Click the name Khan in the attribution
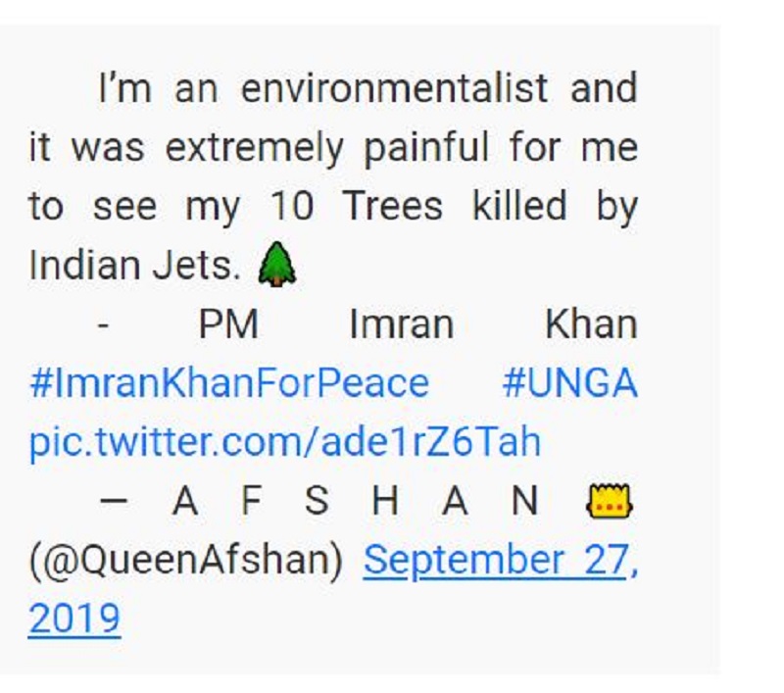Image resolution: width=784 pixels, height=693 pixels. pyautogui.click(x=592, y=324)
